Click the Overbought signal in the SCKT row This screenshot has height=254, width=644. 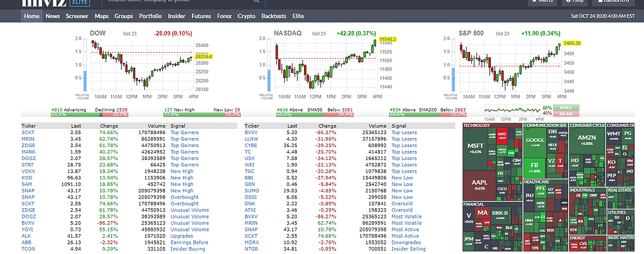point(184,204)
